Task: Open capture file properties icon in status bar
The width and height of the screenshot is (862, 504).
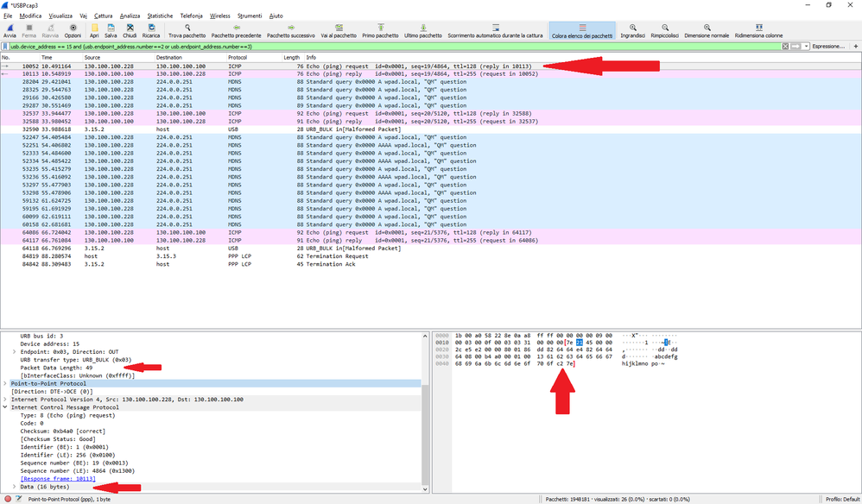Action: tap(19, 499)
